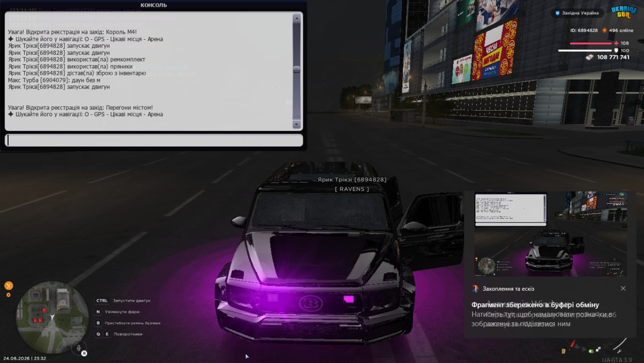Click the money amount 108 771 741

[613, 57]
